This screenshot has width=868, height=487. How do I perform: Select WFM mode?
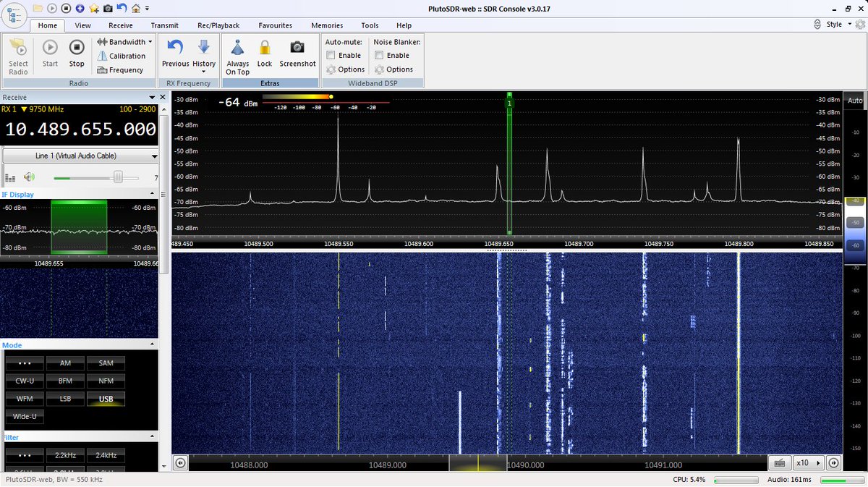pyautogui.click(x=25, y=399)
